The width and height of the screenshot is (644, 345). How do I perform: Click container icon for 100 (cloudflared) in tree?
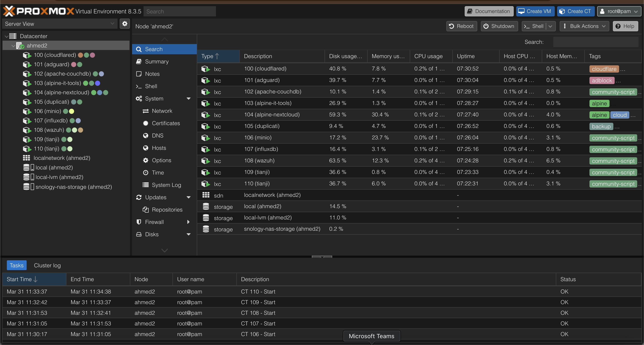[27, 55]
